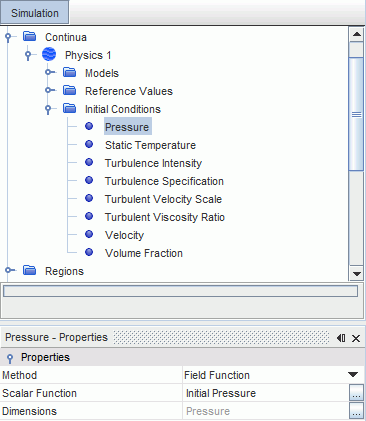The image size is (366, 421).
Task: Expand the Models node
Action: click(49, 72)
